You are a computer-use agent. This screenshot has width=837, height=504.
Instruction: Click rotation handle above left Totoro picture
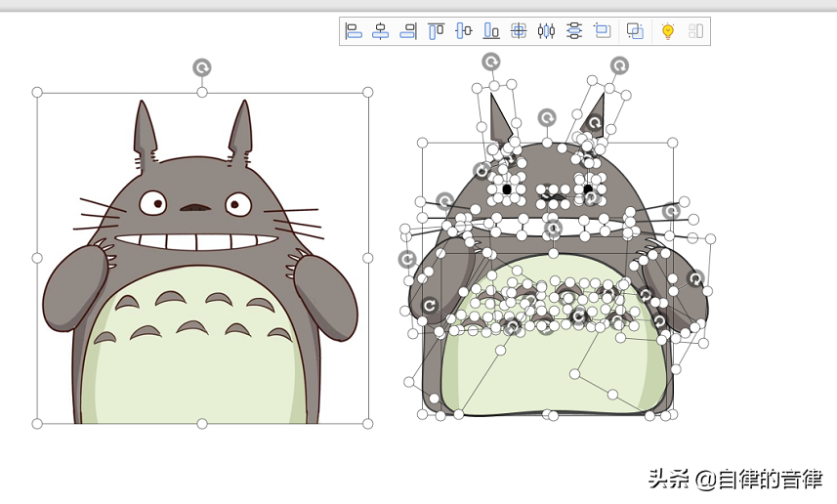point(202,67)
